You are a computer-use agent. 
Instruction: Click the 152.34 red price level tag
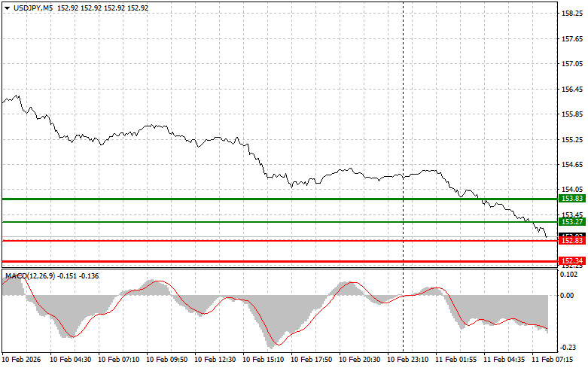tap(572, 261)
